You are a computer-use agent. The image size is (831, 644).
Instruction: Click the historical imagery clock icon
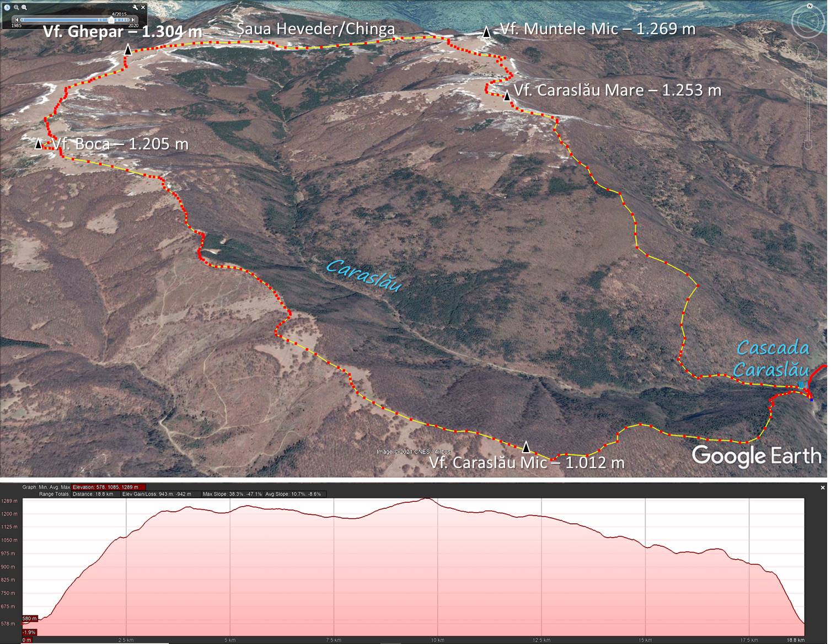7,7
